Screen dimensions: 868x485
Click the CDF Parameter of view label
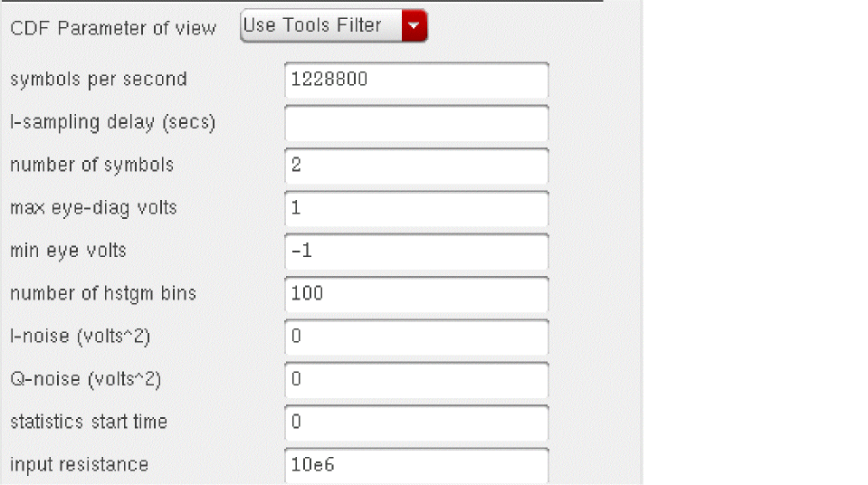pyautogui.click(x=113, y=28)
